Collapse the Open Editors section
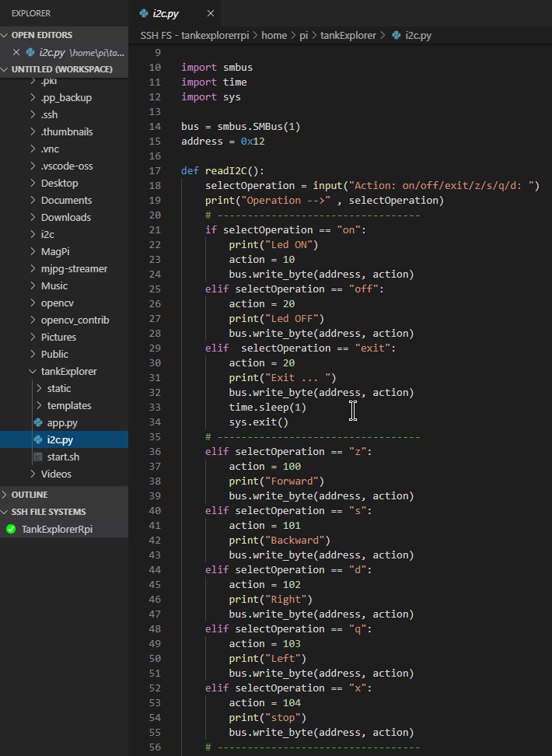This screenshot has width=552, height=756. pos(5,35)
